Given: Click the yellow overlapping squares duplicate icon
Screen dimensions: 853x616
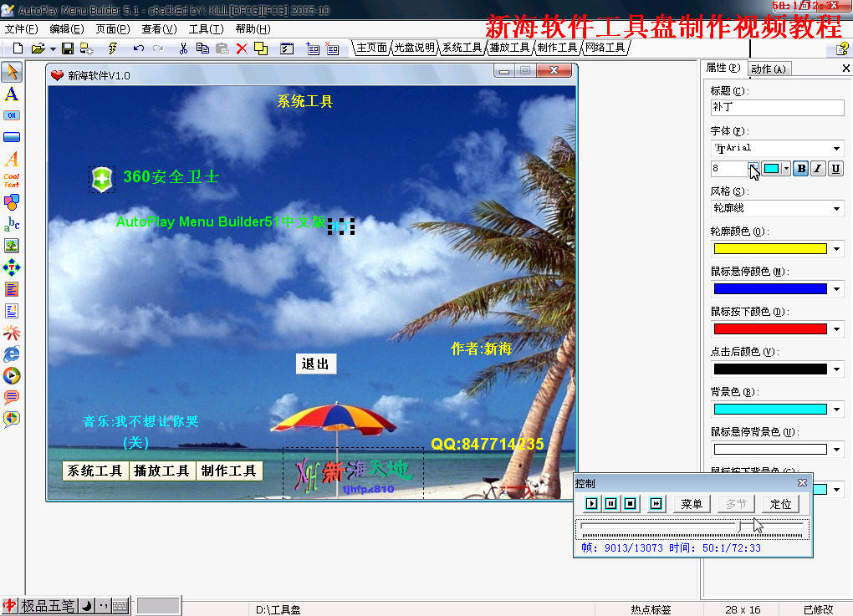Looking at the screenshot, I should pos(261,48).
